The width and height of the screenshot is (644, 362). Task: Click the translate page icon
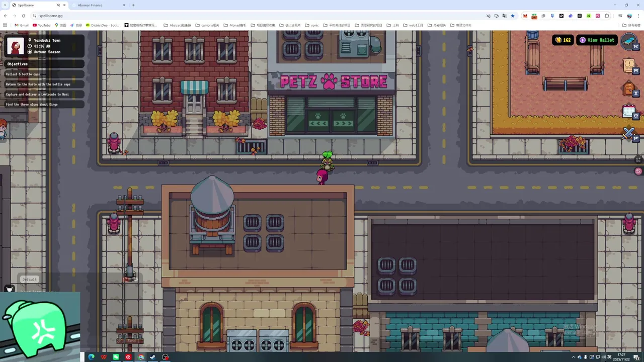pos(505,16)
